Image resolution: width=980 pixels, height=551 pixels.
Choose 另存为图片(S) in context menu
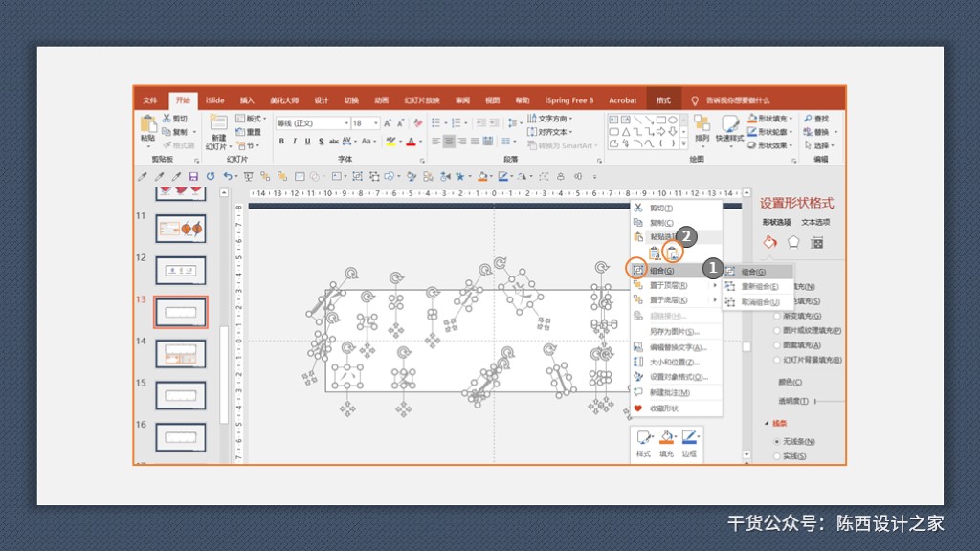(x=677, y=332)
